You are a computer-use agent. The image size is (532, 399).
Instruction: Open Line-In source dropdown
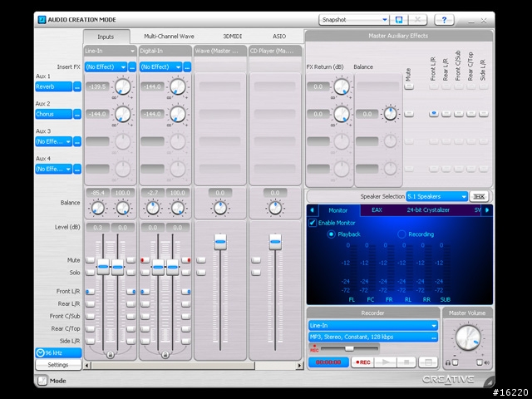click(110, 51)
